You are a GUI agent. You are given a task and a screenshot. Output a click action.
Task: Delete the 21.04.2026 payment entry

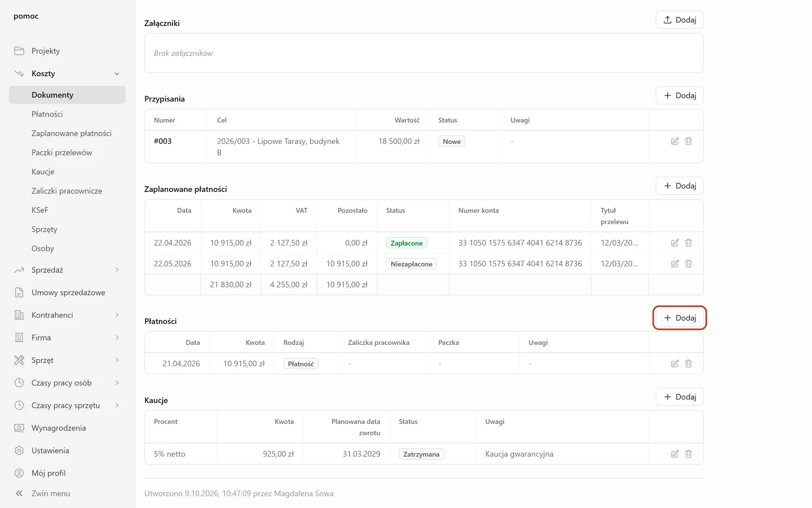(689, 364)
